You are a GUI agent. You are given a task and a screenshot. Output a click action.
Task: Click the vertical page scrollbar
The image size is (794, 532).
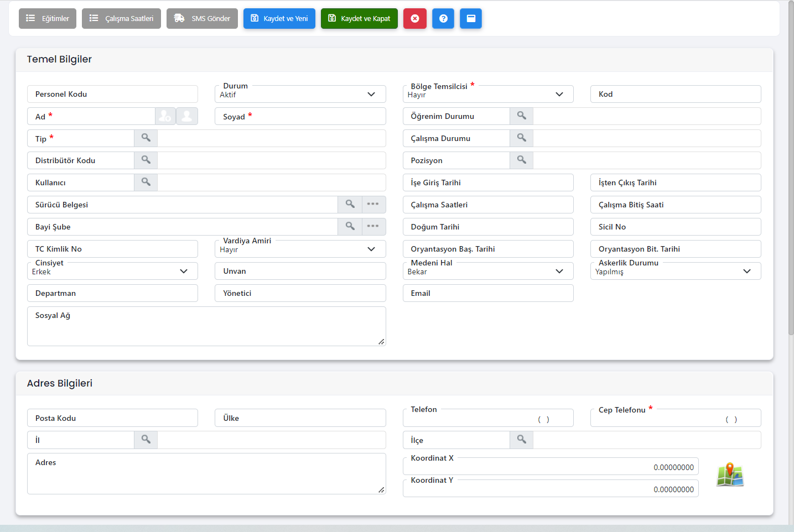[791, 169]
